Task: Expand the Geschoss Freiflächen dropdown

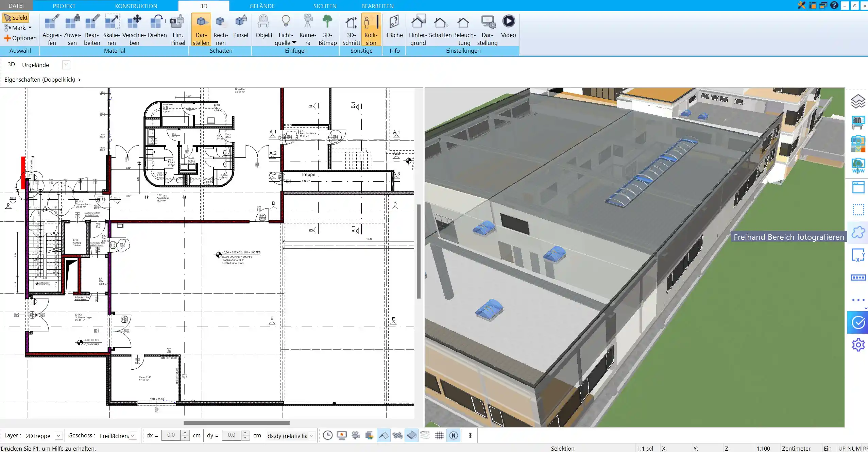Action: (133, 435)
